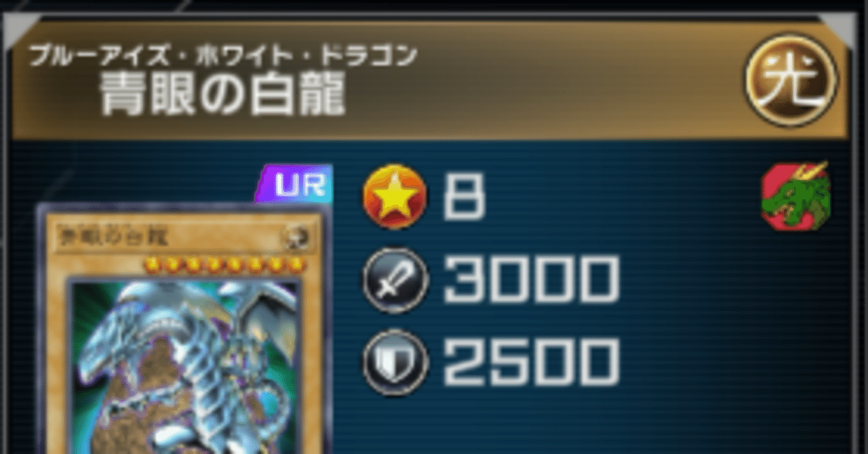
Task: Click the small attribute icon on card thumbnail
Action: point(297,238)
